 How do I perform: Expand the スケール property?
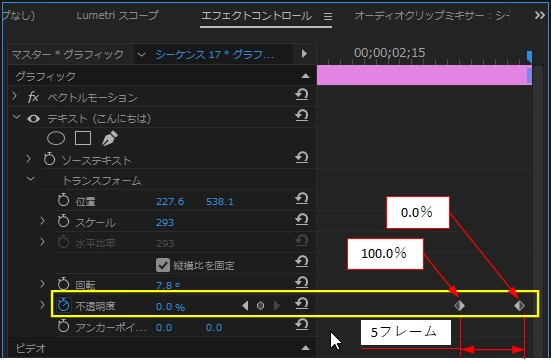coord(43,221)
